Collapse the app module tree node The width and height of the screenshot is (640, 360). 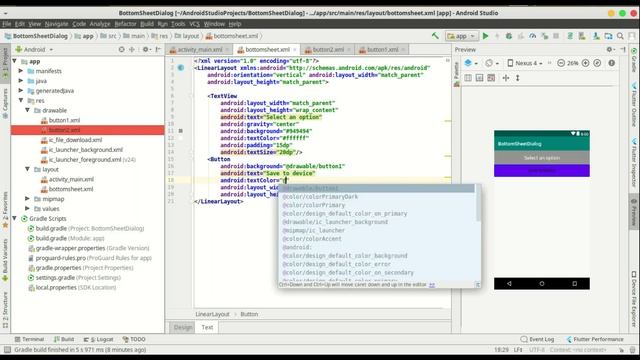tap(15, 61)
